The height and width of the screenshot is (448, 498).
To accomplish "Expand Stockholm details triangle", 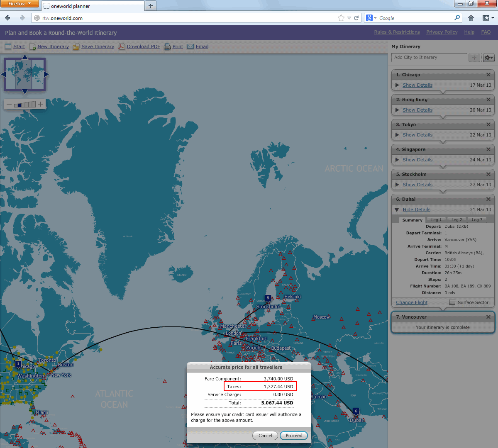I will point(397,185).
